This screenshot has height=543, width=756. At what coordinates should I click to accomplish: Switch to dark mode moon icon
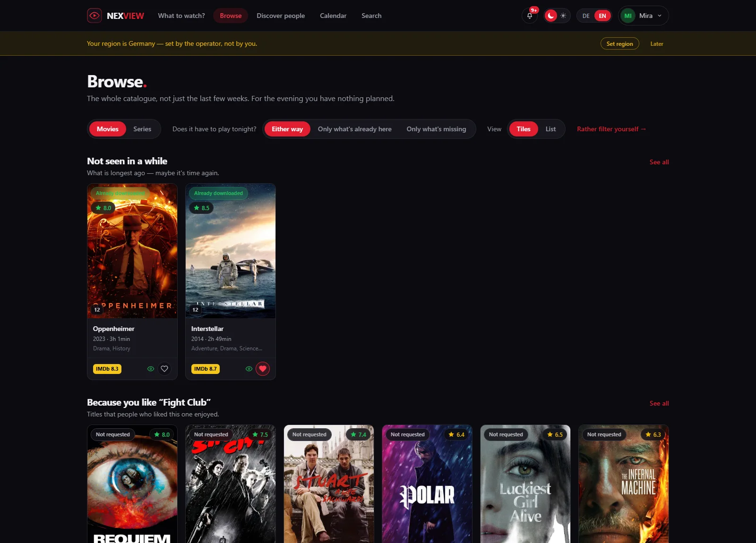coord(551,16)
